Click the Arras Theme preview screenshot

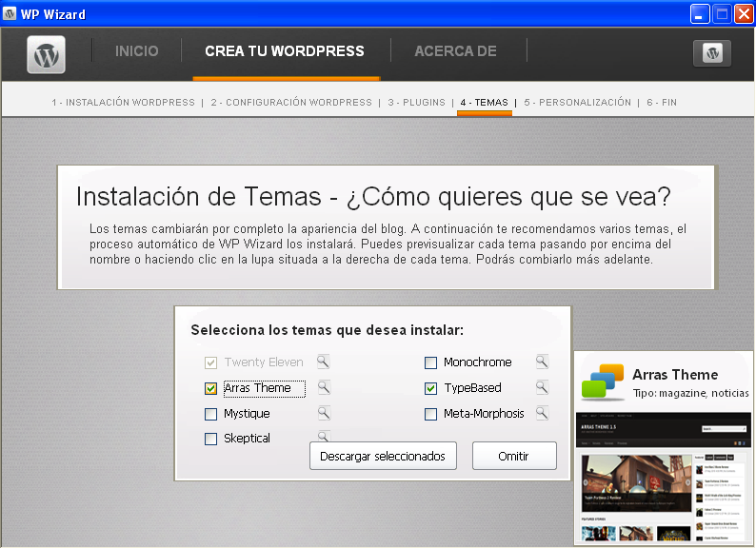(x=664, y=477)
